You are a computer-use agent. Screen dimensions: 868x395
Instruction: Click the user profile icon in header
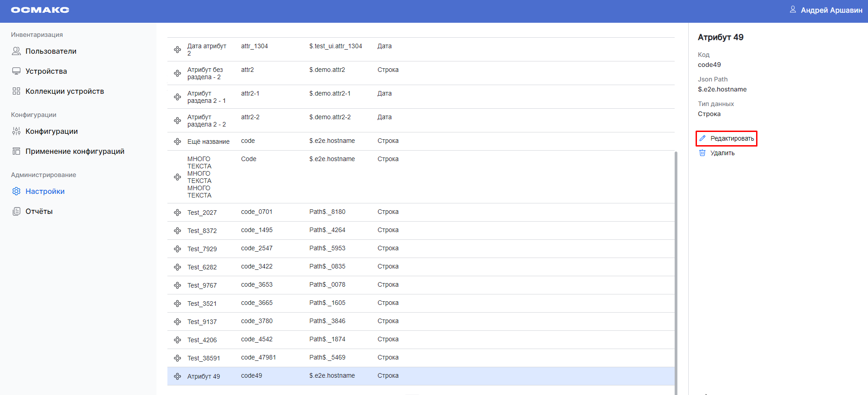point(792,10)
